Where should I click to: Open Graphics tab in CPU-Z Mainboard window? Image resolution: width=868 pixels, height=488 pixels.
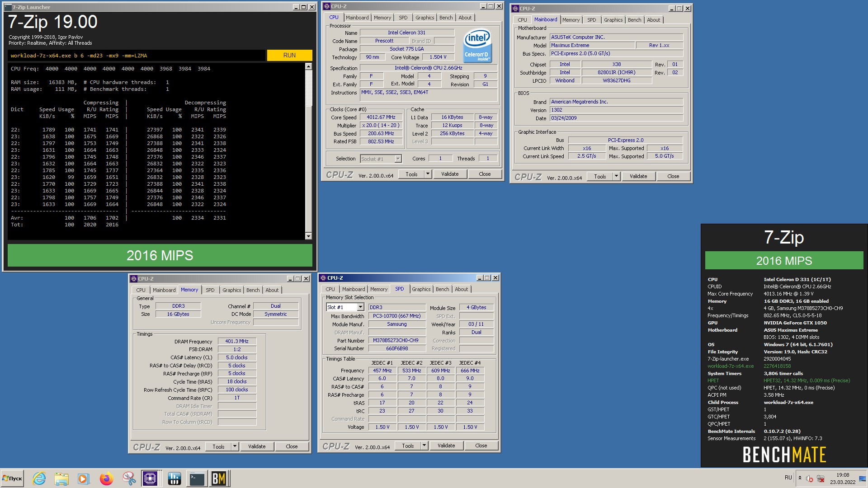point(613,20)
